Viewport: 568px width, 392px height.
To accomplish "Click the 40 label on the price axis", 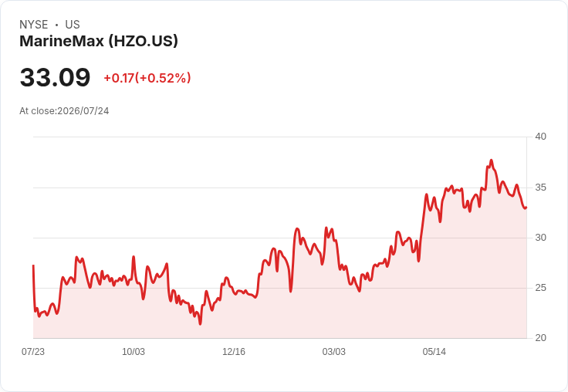I will point(541,137).
